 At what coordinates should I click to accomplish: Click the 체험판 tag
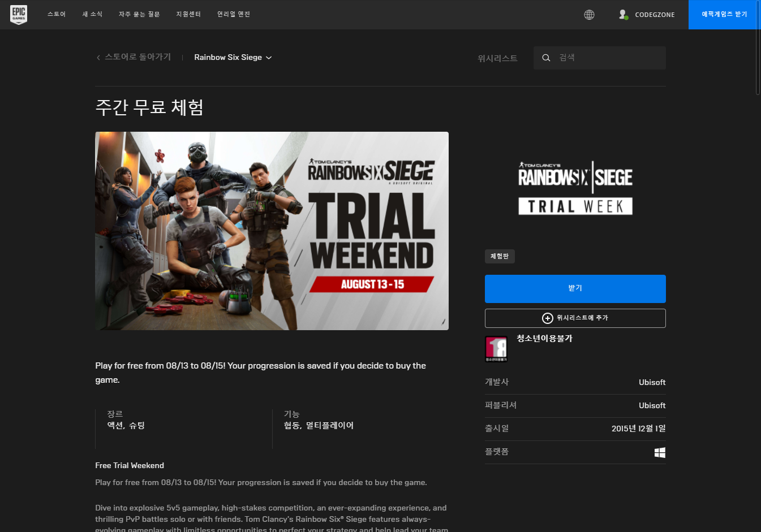pyautogui.click(x=500, y=257)
